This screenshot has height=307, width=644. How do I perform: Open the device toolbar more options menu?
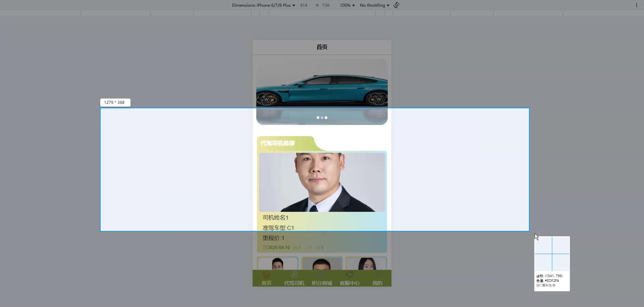pos(636,5)
